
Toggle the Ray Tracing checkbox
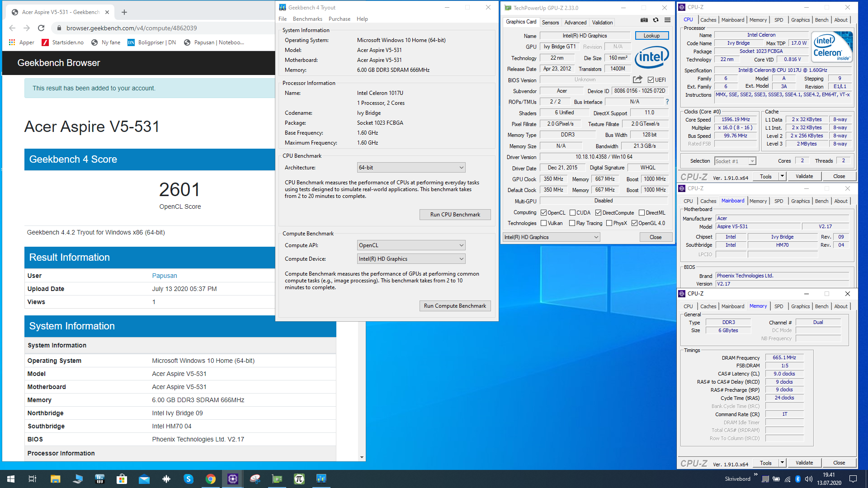pos(572,223)
